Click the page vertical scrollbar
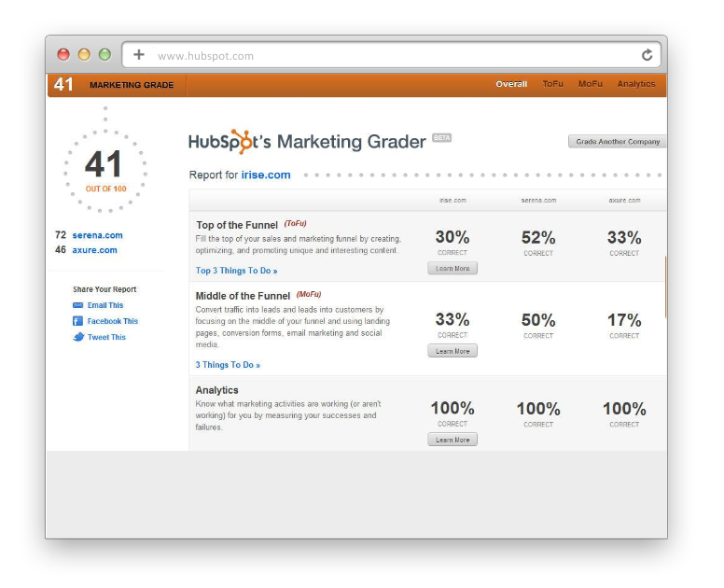This screenshot has width=724, height=588. click(x=665, y=287)
